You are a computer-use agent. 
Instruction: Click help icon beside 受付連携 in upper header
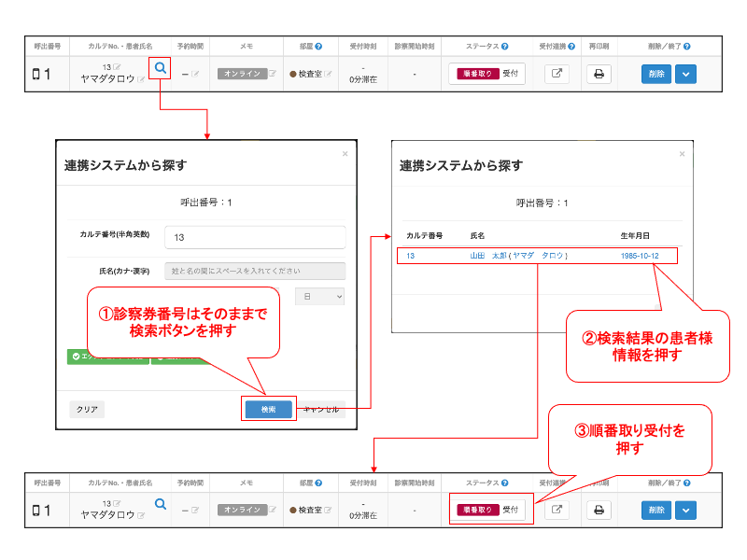click(571, 46)
